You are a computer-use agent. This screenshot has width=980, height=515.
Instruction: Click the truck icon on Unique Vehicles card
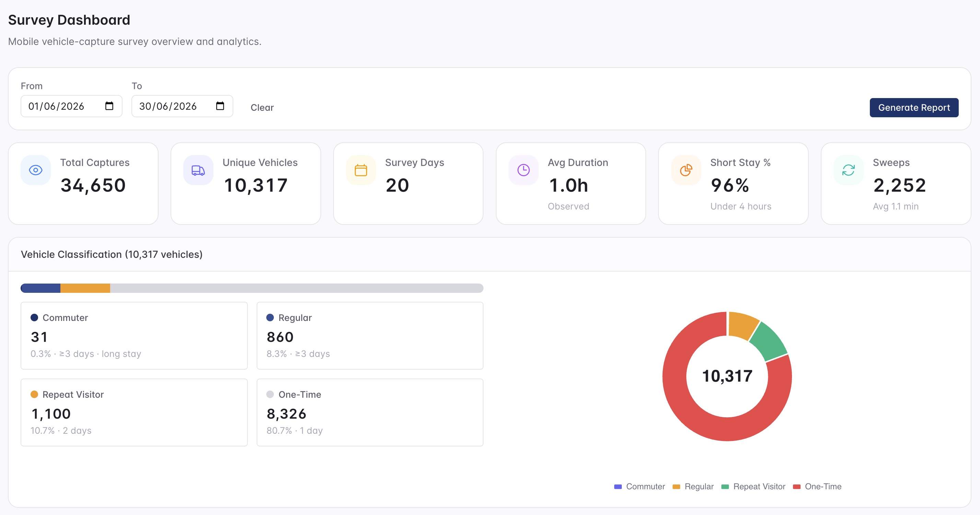(198, 170)
